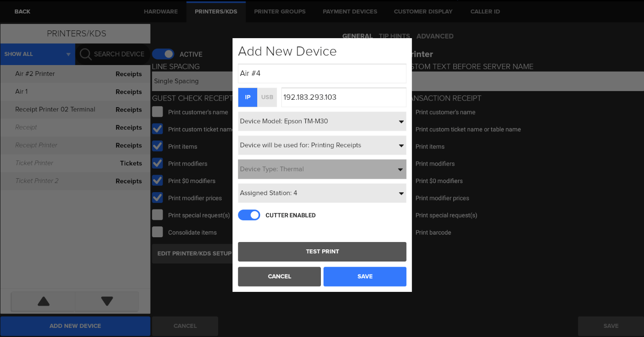
Task: Expand the 'Device will be used for' dropdown
Action: point(322,145)
